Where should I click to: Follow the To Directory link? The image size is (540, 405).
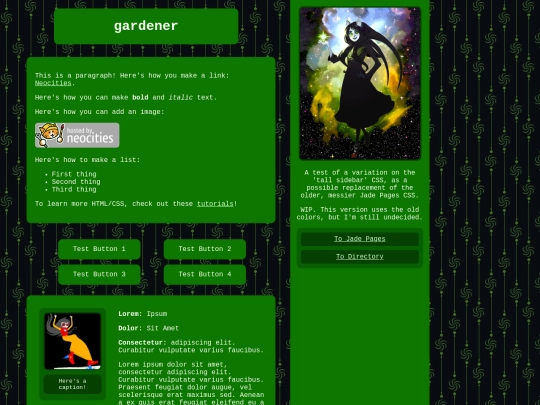(x=360, y=257)
